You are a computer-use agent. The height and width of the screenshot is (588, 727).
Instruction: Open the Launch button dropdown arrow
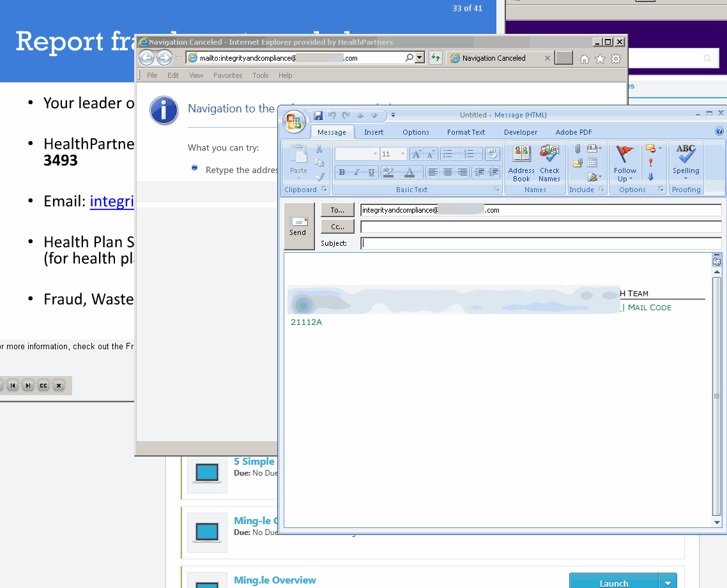click(668, 583)
